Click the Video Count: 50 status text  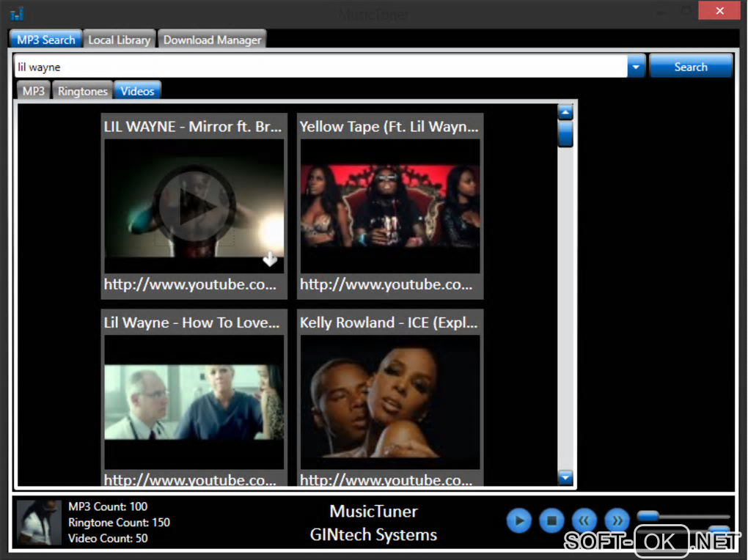coord(108,538)
